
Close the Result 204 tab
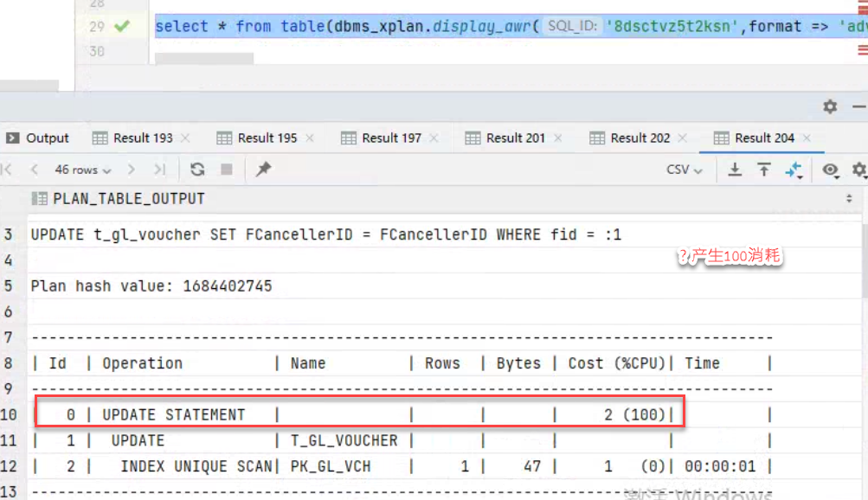tap(807, 138)
